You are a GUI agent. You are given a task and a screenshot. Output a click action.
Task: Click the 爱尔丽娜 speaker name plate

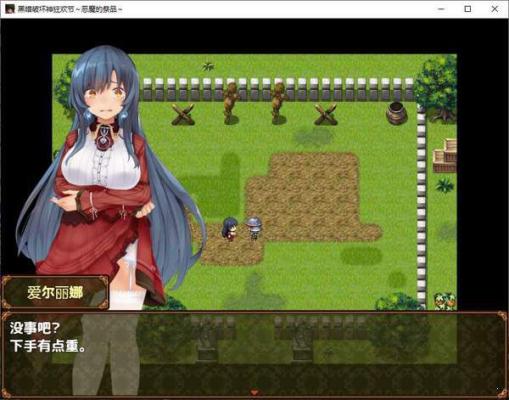coord(55,293)
